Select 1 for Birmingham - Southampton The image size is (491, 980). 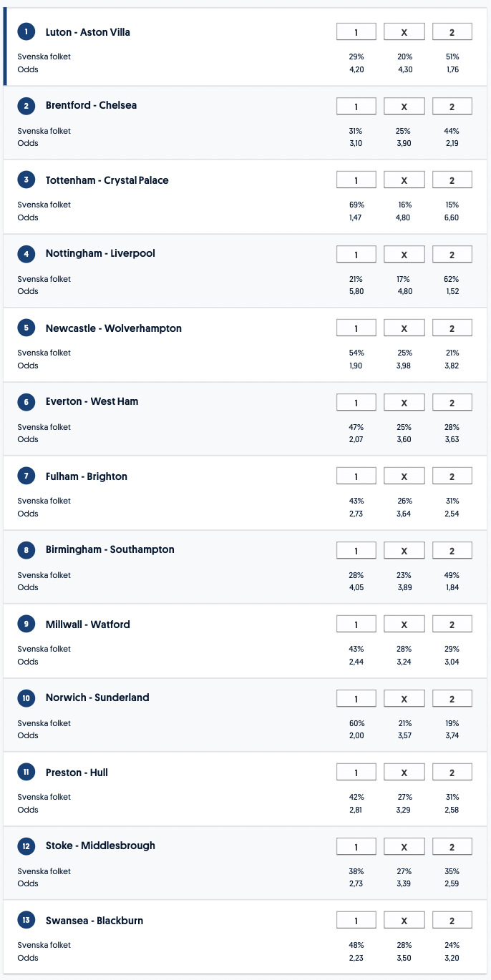click(356, 550)
